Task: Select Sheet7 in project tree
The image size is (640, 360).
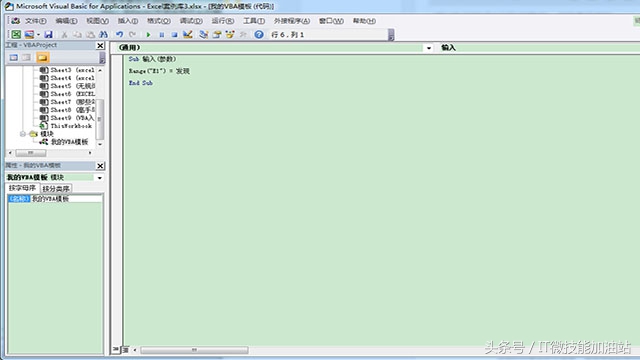Action: [x=67, y=102]
